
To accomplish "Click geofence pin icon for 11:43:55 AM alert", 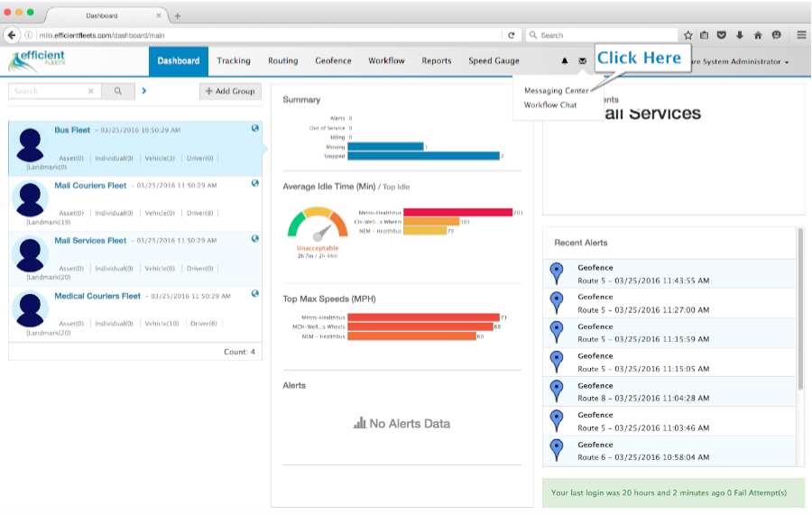I will point(557,273).
